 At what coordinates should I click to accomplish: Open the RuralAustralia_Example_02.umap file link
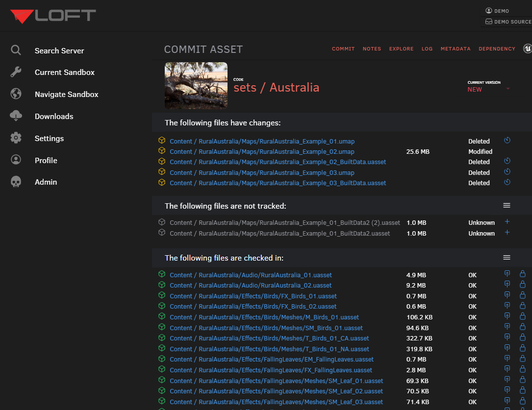click(261, 151)
